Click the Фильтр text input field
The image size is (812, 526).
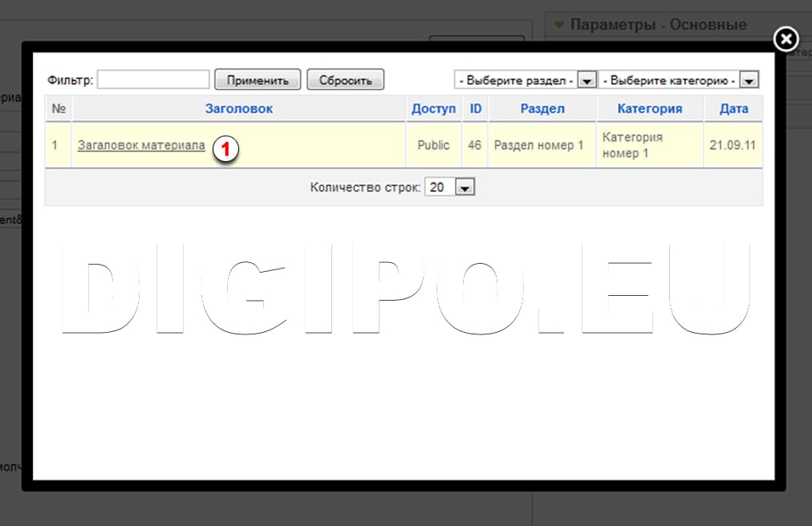click(x=153, y=79)
